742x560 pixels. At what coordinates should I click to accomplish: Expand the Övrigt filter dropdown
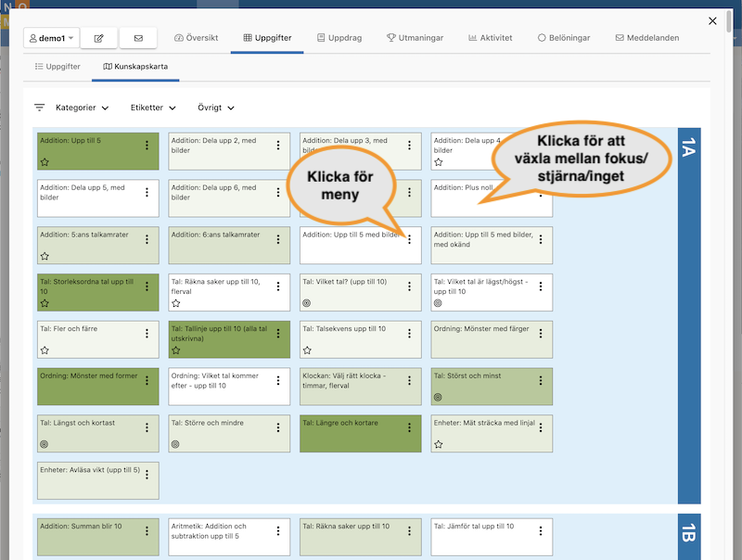tap(216, 108)
